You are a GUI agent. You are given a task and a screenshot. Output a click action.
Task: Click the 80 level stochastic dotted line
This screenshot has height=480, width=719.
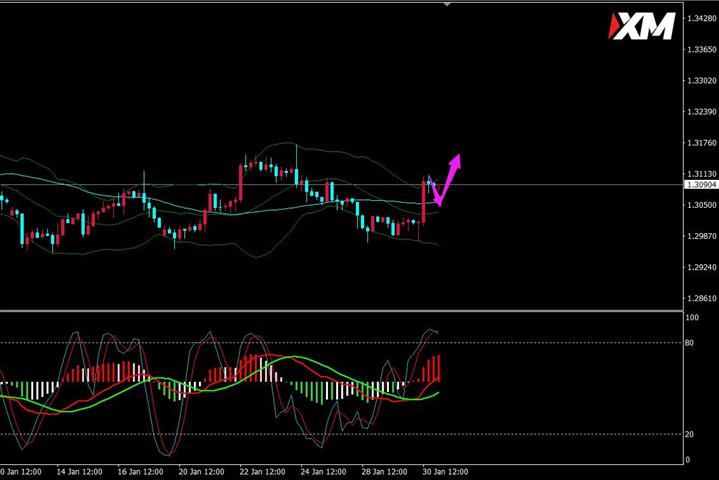(342, 342)
